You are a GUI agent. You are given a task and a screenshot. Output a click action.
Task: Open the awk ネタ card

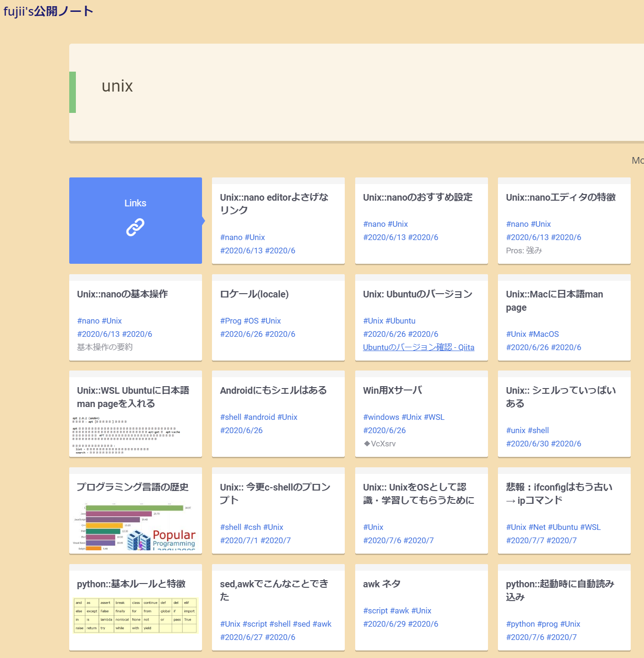pos(422,607)
